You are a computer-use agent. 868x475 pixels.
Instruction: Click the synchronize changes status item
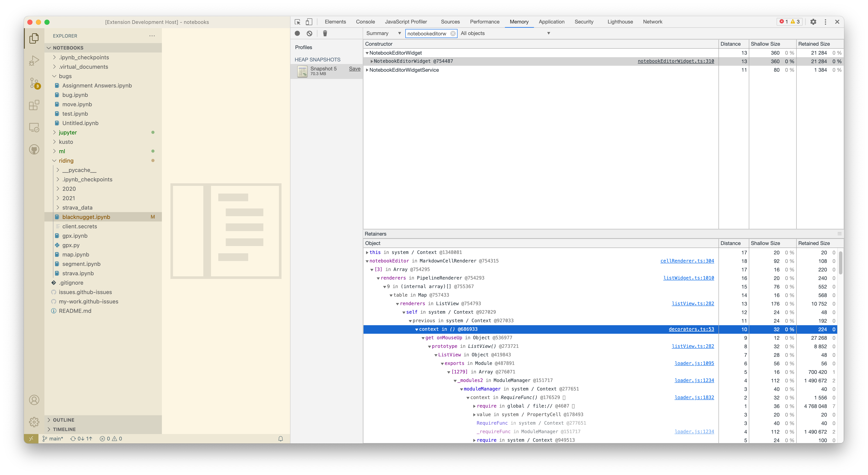pyautogui.click(x=81, y=438)
